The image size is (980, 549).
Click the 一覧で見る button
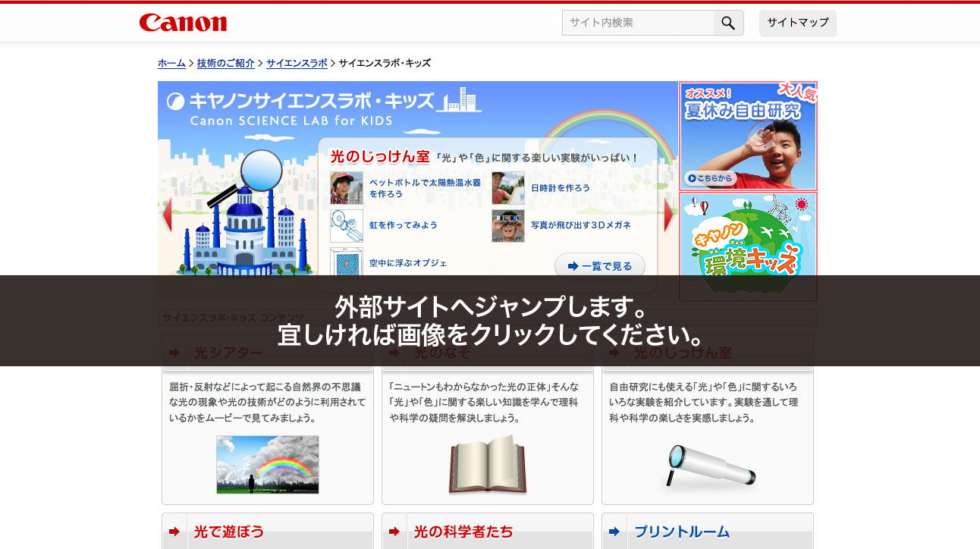600,266
